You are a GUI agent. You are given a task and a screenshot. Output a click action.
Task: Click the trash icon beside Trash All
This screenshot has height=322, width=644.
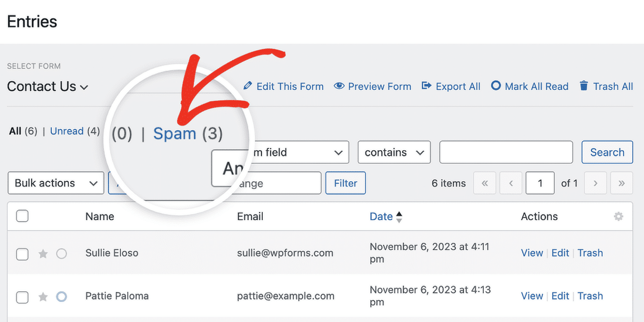583,86
